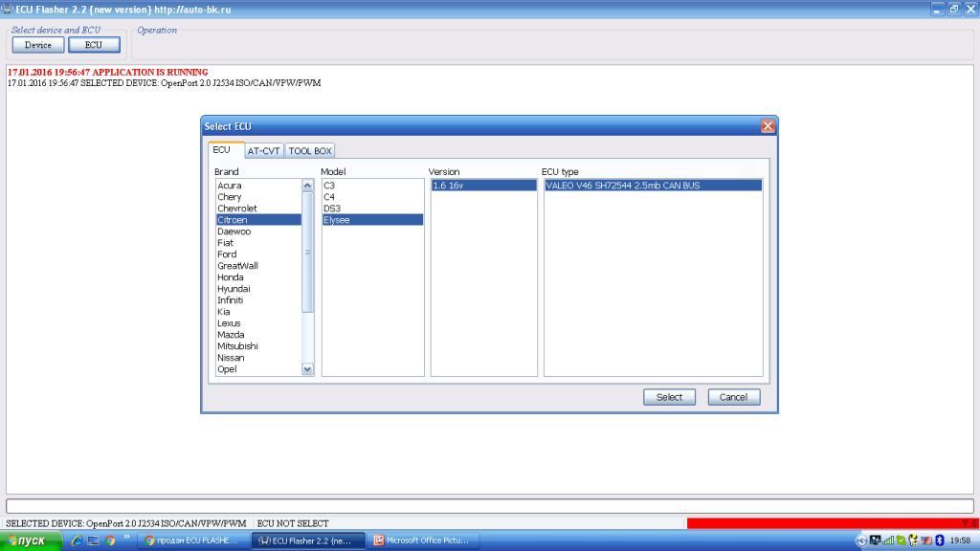Click ECU Flasher title bar app icon
Screen dimensions: 980x551
pos(7,9)
